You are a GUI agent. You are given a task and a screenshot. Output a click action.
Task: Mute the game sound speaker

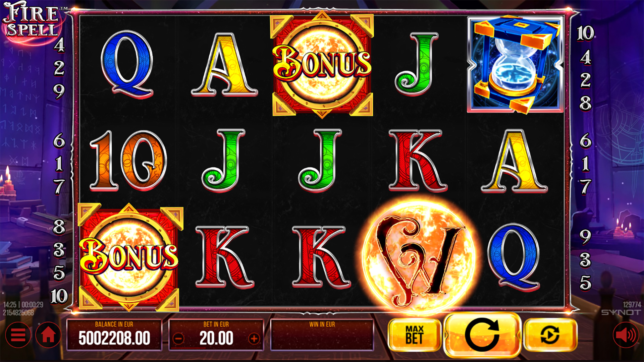coord(626,335)
